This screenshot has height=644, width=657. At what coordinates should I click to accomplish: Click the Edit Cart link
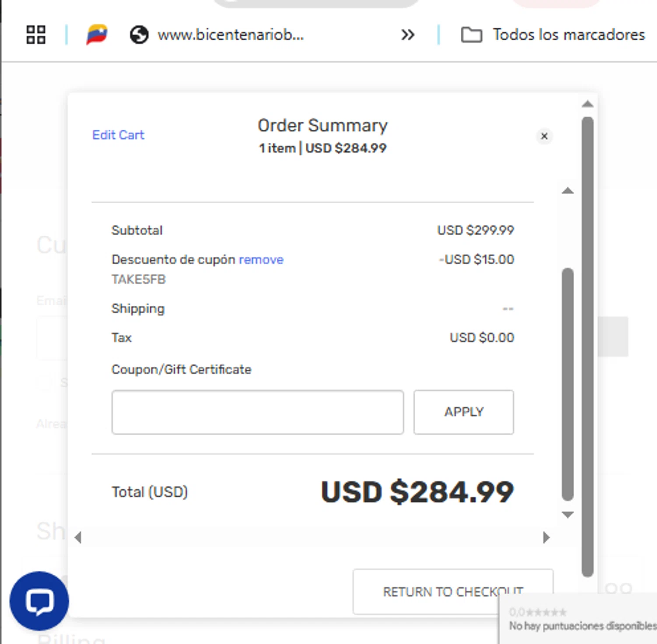(x=118, y=135)
